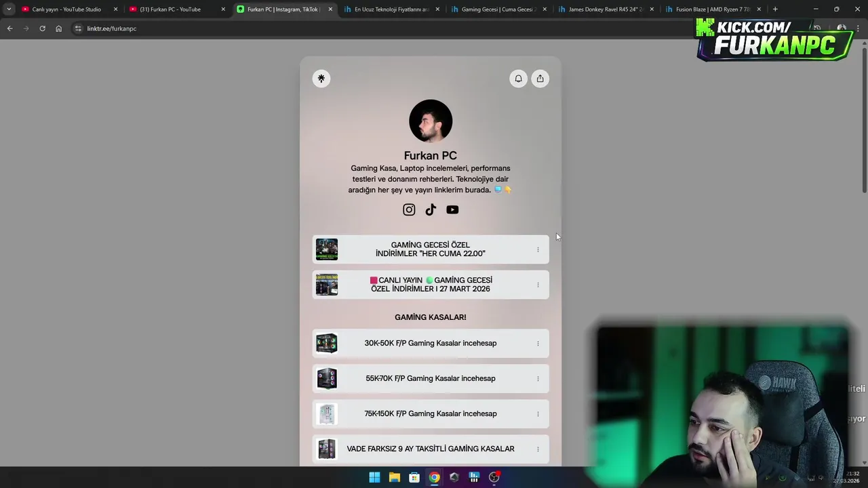Open CANLI YAYIN GAMİNG GECESİ 27 MART link
The height and width of the screenshot is (488, 868).
coord(431,285)
